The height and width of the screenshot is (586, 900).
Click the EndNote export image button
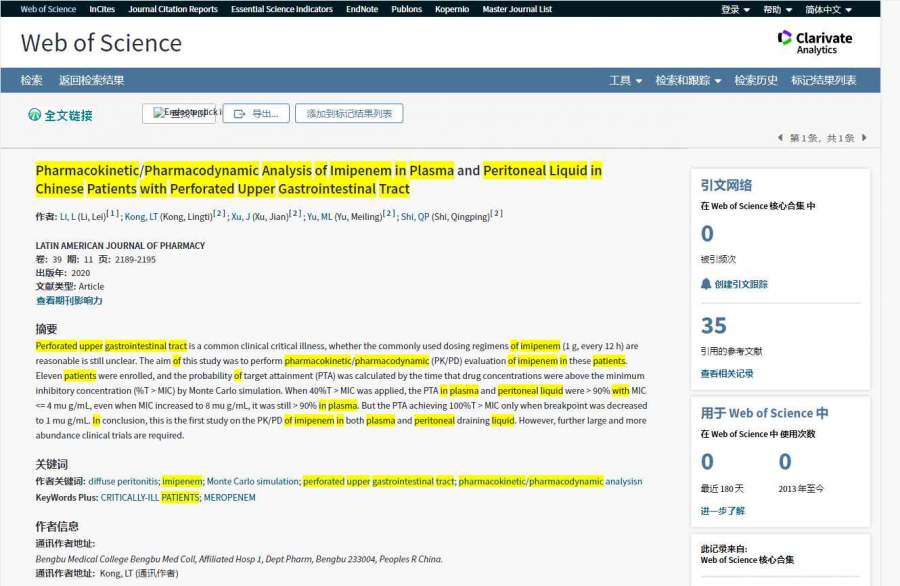point(178,113)
